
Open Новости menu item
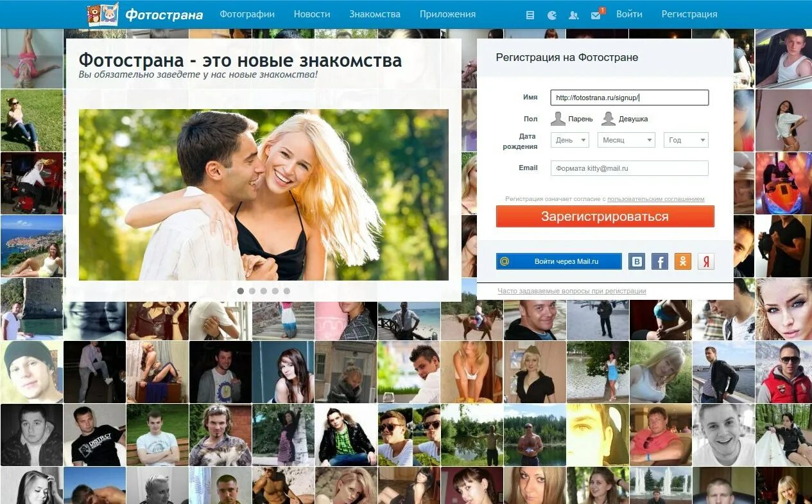312,14
